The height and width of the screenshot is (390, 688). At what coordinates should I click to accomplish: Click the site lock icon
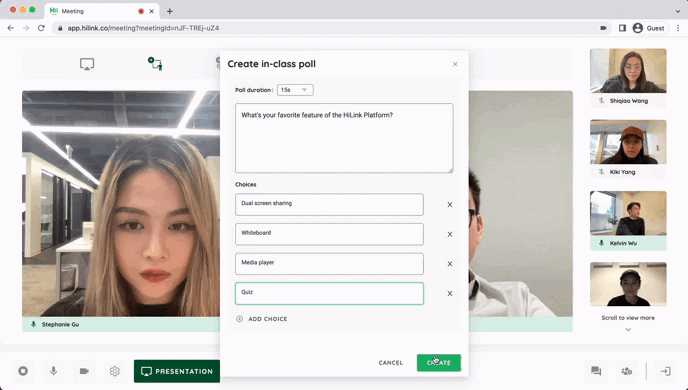[60, 28]
